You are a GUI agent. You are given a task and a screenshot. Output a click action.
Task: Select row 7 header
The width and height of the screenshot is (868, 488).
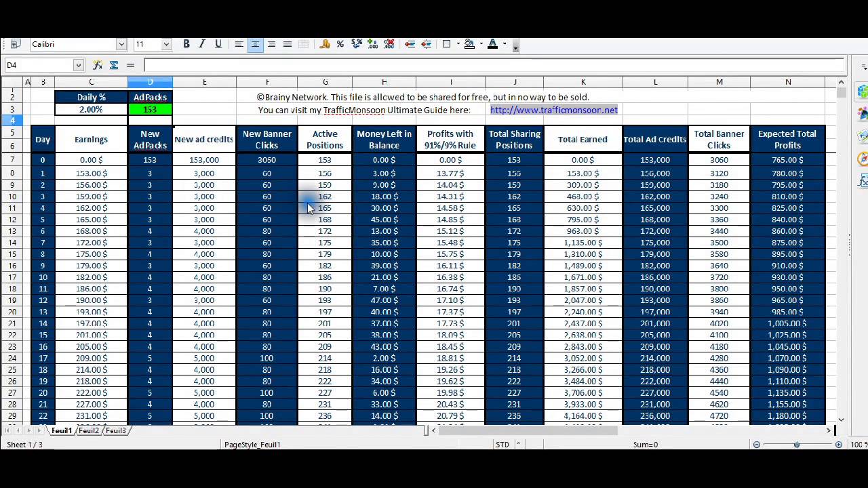[x=12, y=160]
